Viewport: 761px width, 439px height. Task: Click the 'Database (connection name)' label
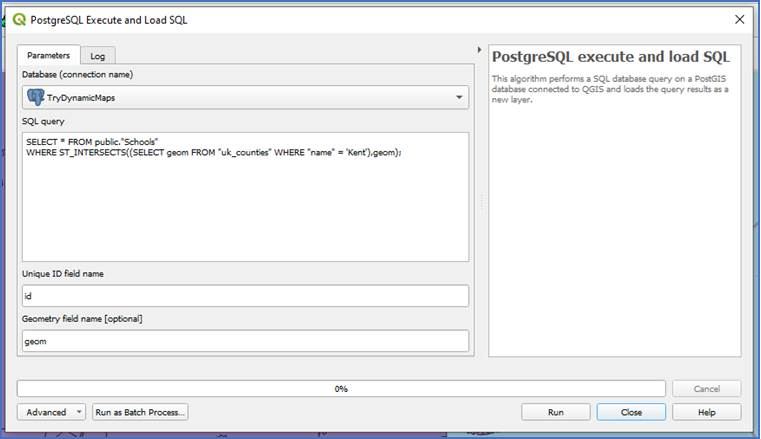78,74
